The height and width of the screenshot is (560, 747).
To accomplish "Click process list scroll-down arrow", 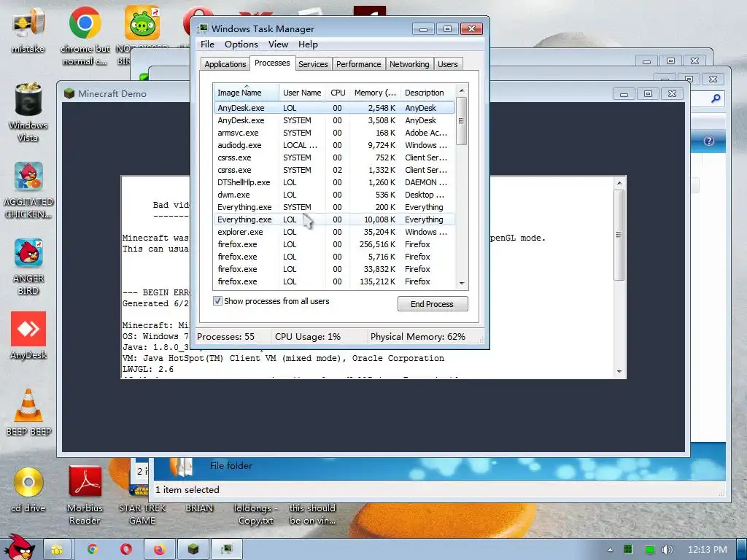I will pos(461,284).
